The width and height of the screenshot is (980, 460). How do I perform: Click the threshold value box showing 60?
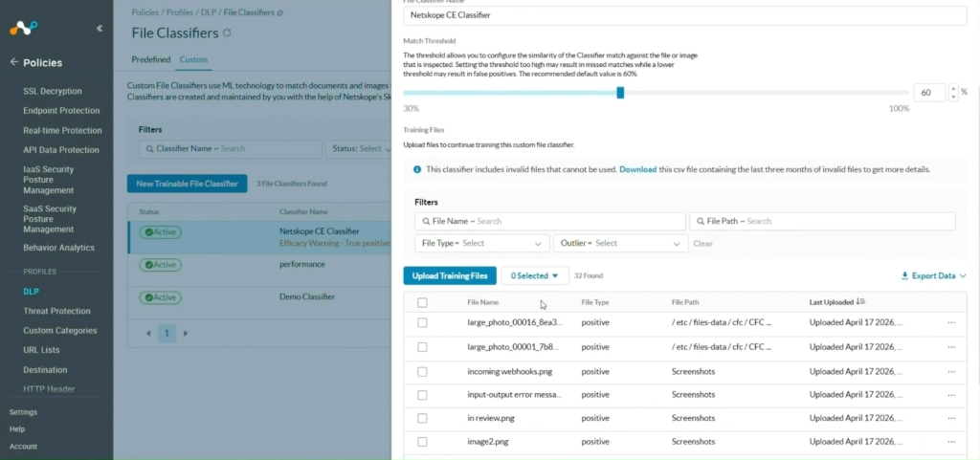tap(929, 93)
